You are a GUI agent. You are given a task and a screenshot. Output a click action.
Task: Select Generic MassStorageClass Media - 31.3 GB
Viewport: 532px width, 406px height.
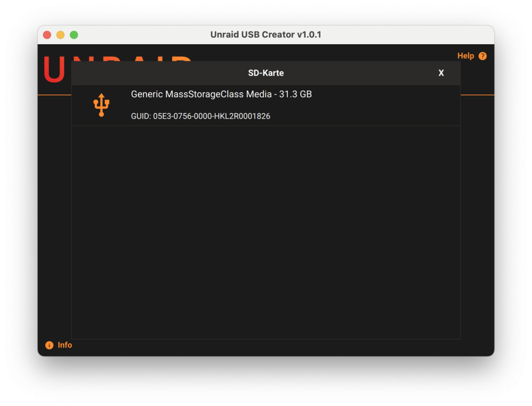(265, 105)
